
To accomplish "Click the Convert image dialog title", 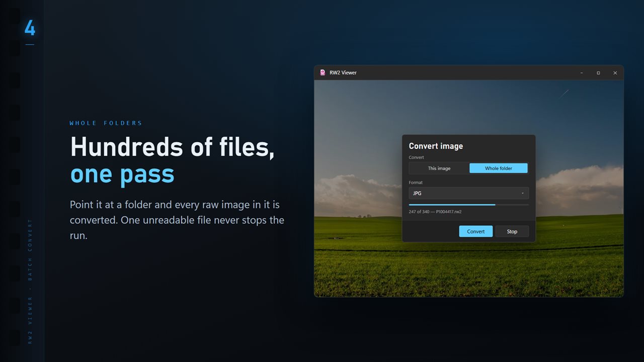I will point(436,146).
